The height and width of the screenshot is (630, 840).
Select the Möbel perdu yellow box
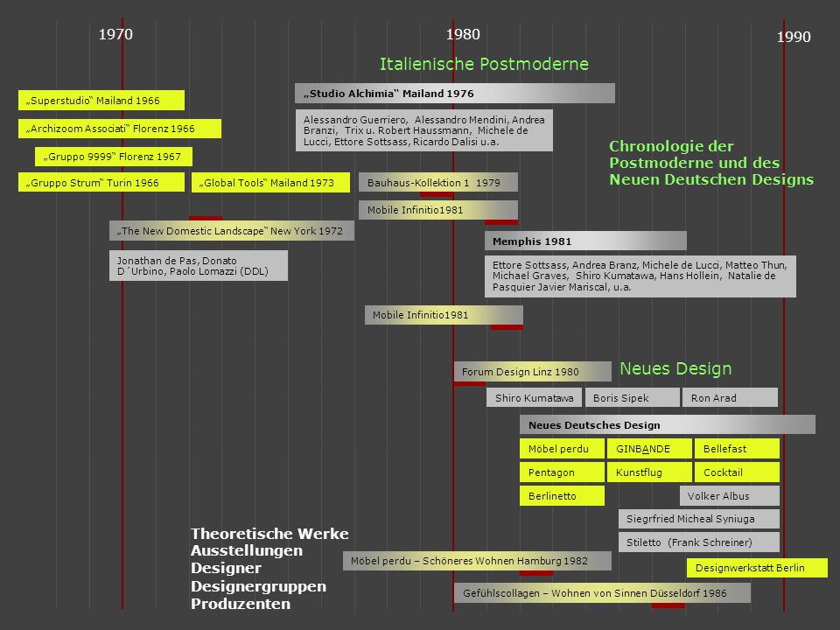click(x=562, y=448)
